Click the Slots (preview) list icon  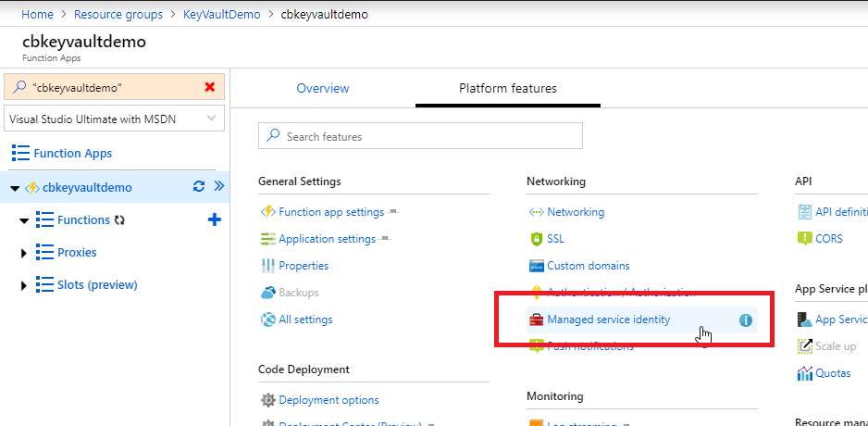[44, 284]
